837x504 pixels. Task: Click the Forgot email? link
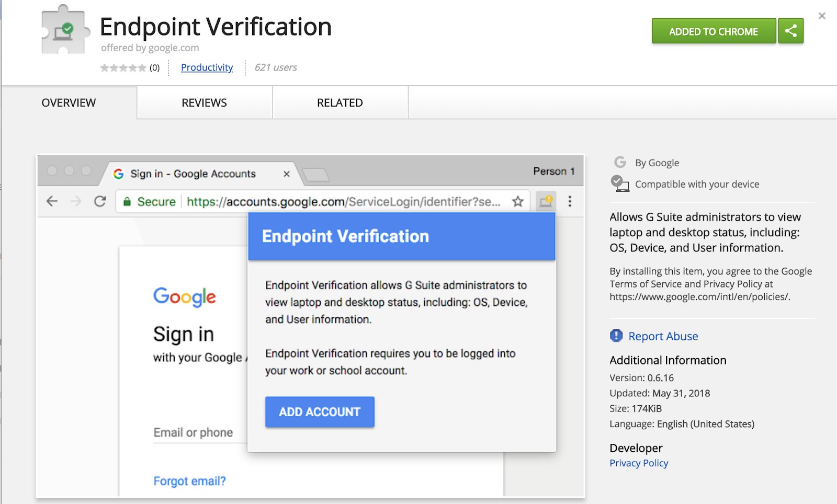click(x=189, y=481)
